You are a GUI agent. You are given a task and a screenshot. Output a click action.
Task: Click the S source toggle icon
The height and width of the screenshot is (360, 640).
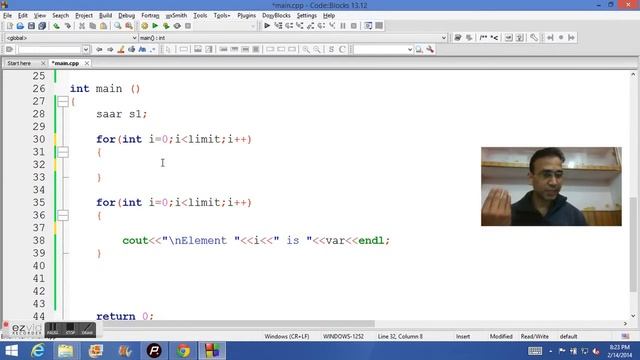[x=331, y=49]
